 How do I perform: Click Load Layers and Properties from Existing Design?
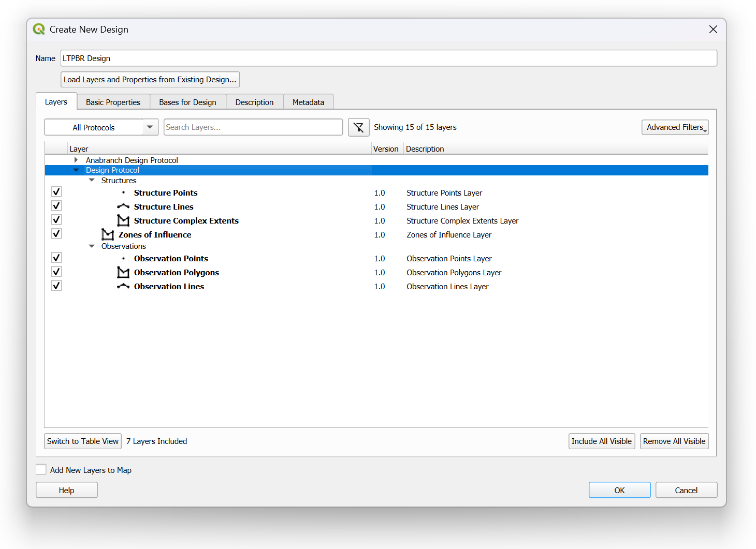click(150, 80)
